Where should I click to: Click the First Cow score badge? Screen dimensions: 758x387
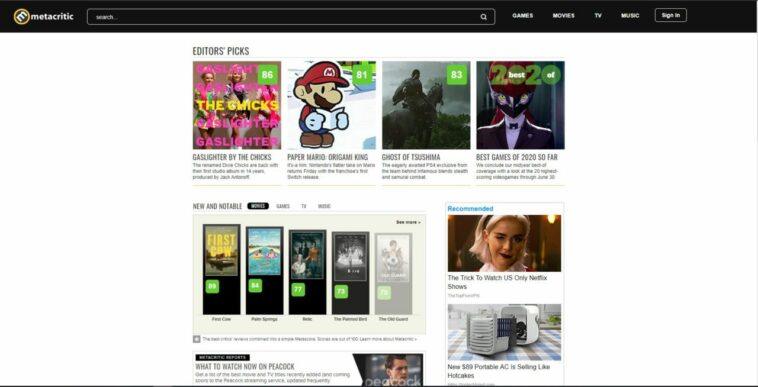(212, 287)
